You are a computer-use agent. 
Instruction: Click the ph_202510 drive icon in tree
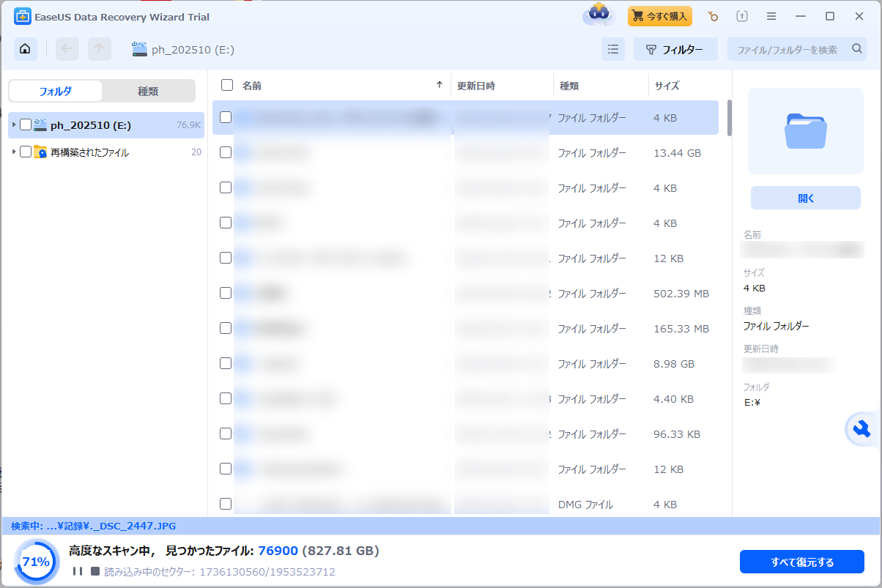click(40, 124)
